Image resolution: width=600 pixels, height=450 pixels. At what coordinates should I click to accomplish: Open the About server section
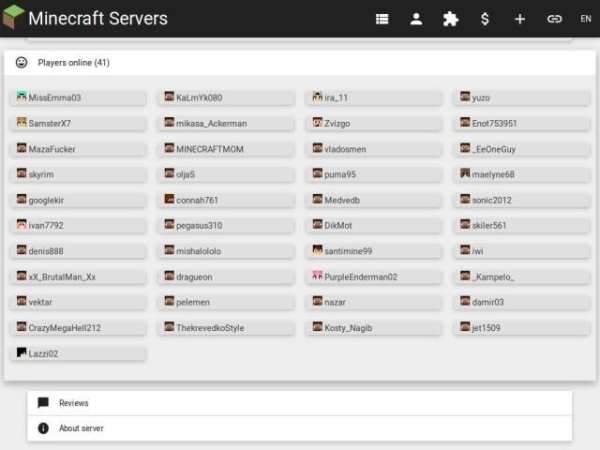click(x=300, y=428)
